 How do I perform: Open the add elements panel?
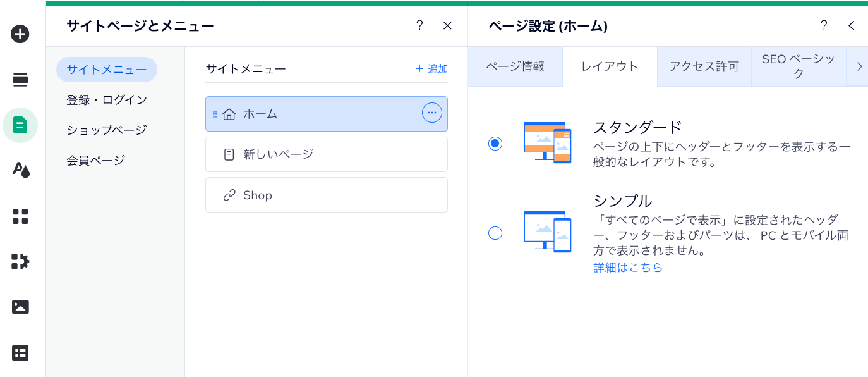point(20,34)
